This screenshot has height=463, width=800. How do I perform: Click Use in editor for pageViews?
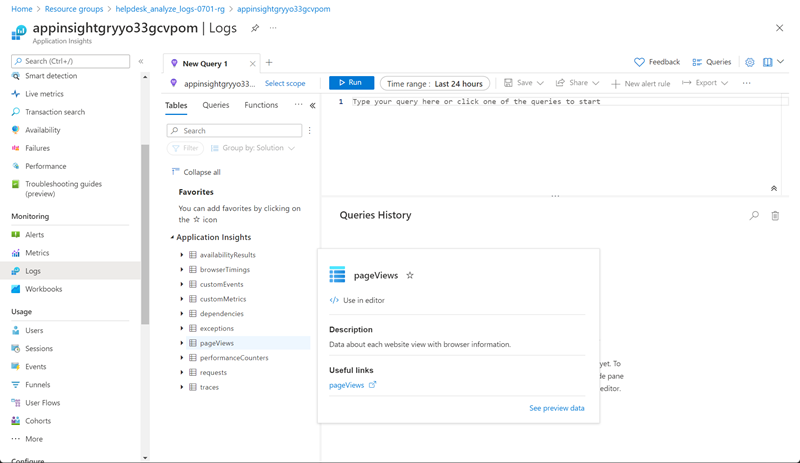pyautogui.click(x=357, y=300)
